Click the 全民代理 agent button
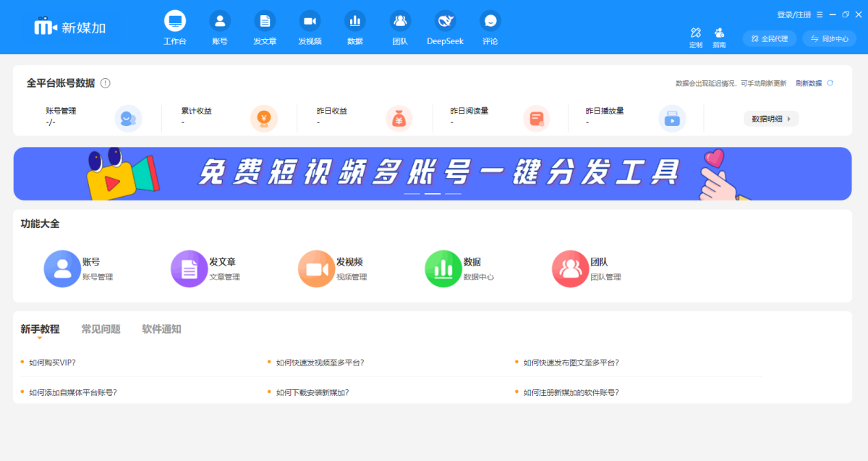This screenshot has height=461, width=868. [x=769, y=38]
